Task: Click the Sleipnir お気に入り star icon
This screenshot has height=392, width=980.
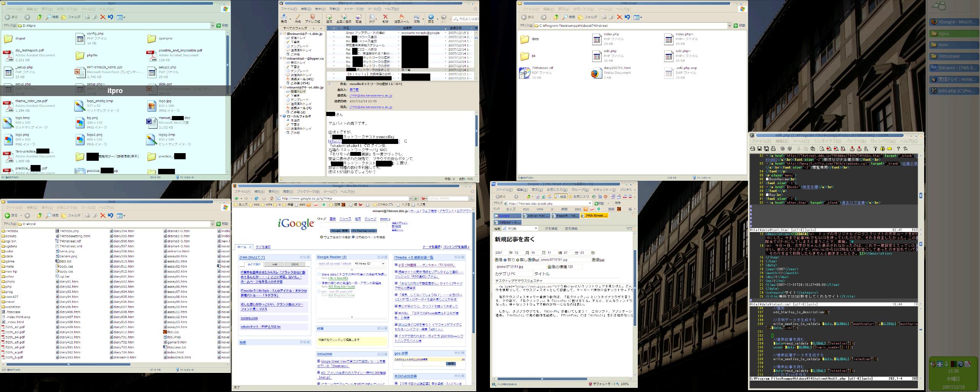Action: (570, 196)
